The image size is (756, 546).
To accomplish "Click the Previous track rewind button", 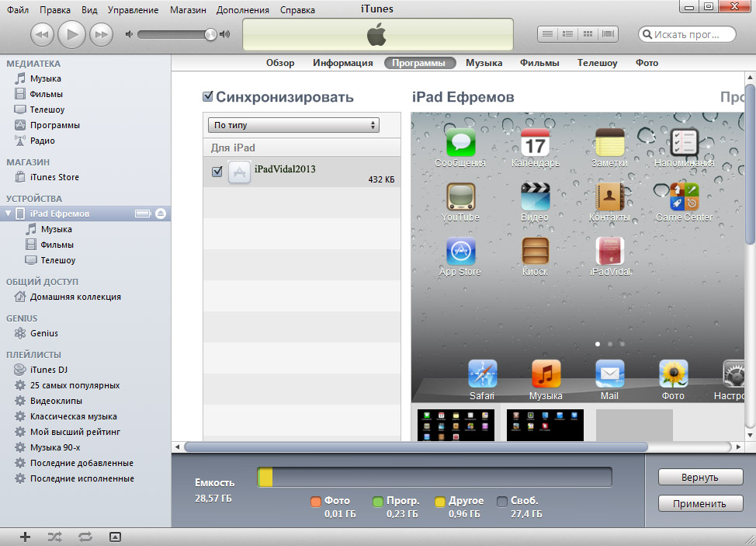I will (43, 35).
